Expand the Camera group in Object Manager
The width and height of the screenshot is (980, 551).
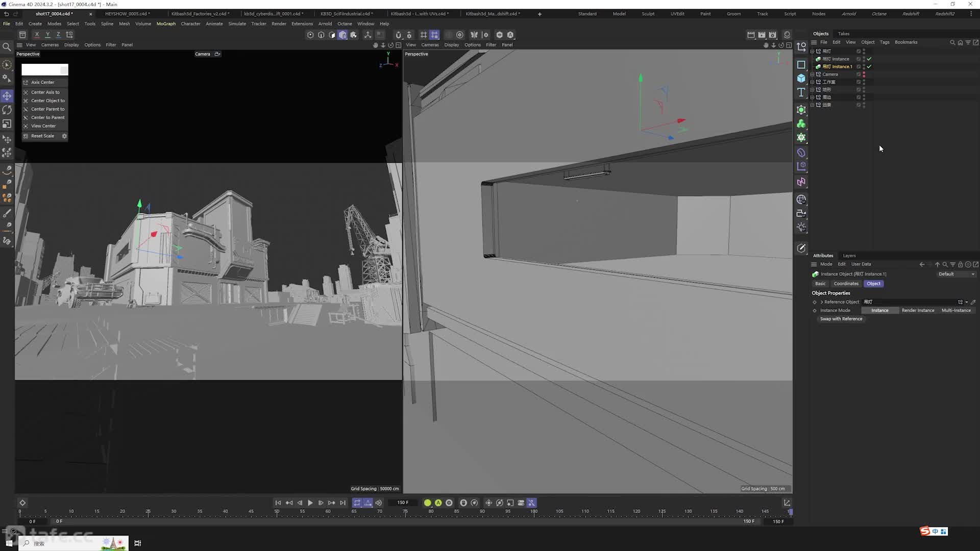[813, 74]
